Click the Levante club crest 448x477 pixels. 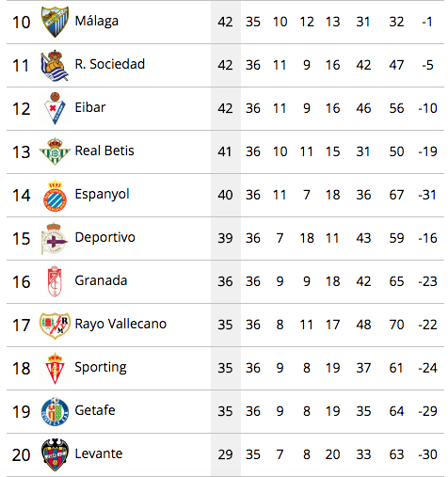[x=55, y=454]
